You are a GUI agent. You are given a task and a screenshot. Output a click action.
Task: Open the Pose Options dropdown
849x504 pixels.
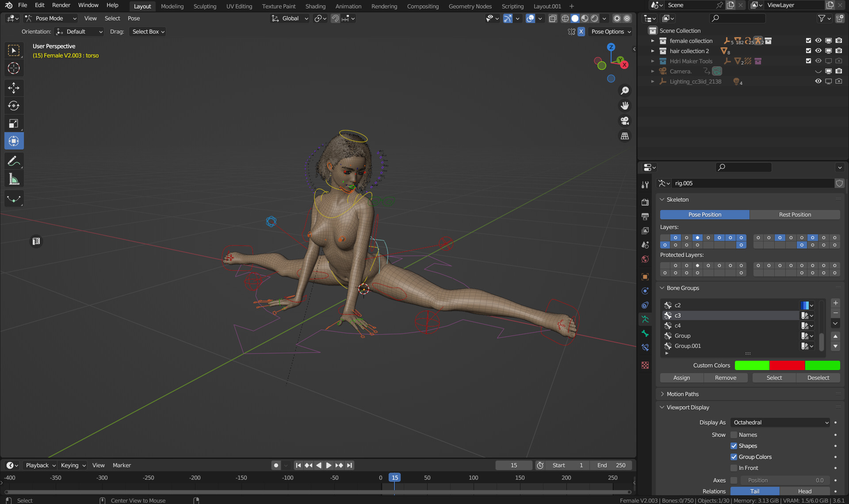tap(611, 32)
